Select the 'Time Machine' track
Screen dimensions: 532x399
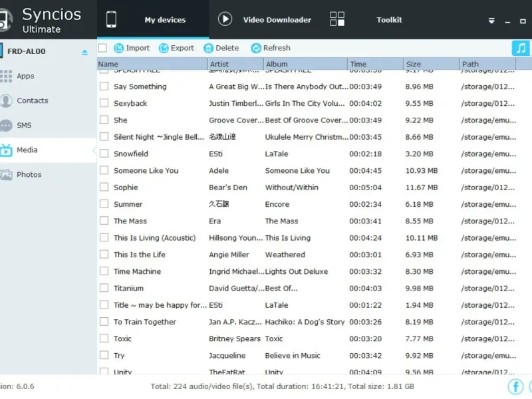coord(137,271)
